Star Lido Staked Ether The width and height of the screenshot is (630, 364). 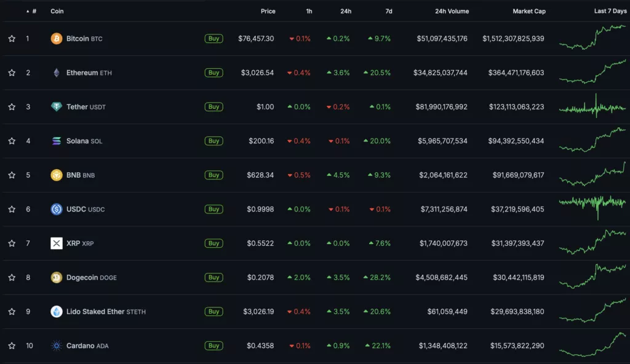(12, 311)
